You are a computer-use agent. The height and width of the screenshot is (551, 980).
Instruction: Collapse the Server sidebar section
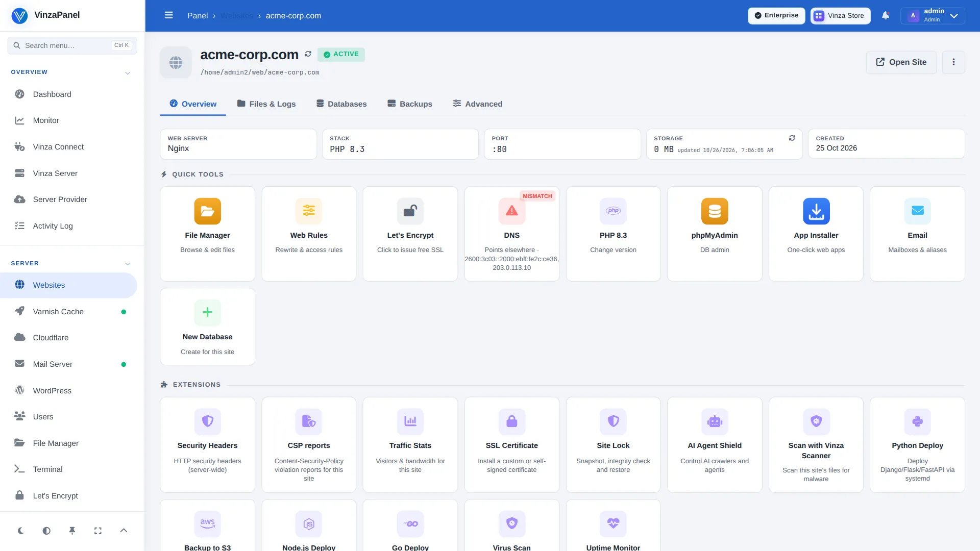[128, 264]
